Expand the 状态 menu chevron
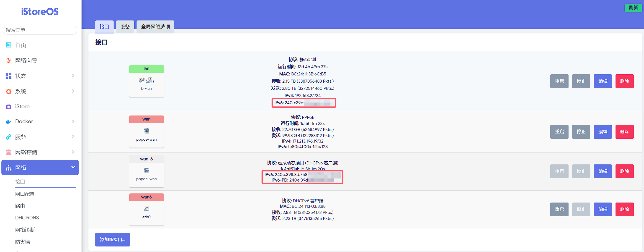This screenshot has width=644, height=252. (73, 75)
